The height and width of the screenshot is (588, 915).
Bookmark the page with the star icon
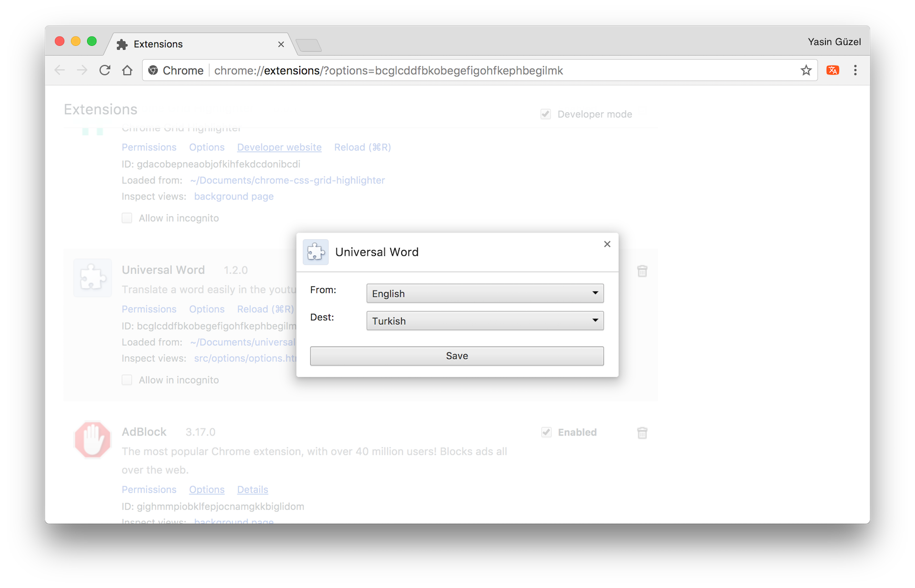click(806, 71)
